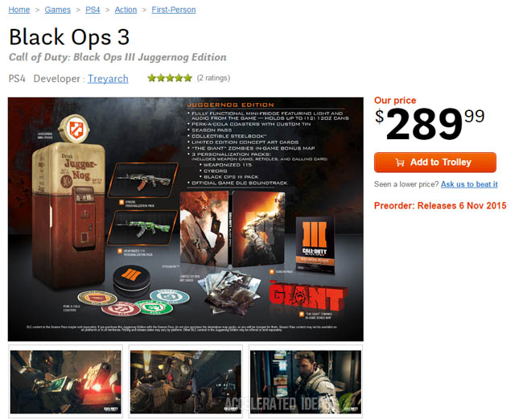Screen dimensions: 523x420
Task: Open the Treyarch developer link
Action: 108,79
